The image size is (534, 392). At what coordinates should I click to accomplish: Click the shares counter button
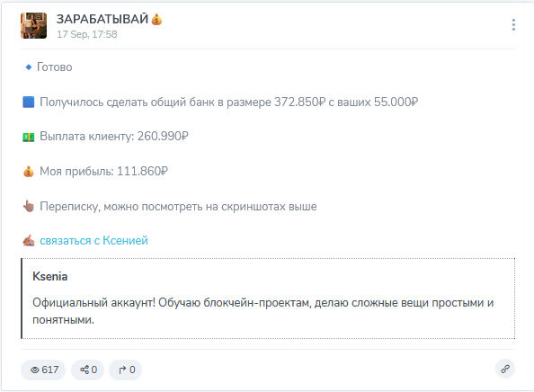coord(87,370)
